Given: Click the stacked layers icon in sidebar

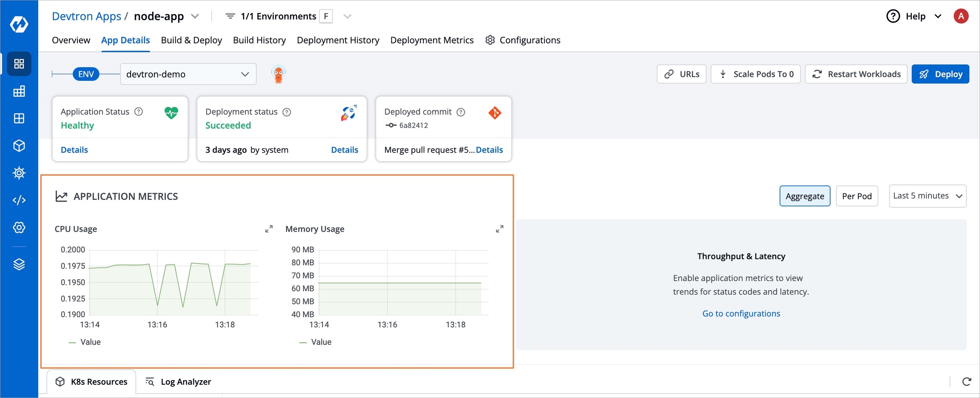Looking at the screenshot, I should 19,264.
